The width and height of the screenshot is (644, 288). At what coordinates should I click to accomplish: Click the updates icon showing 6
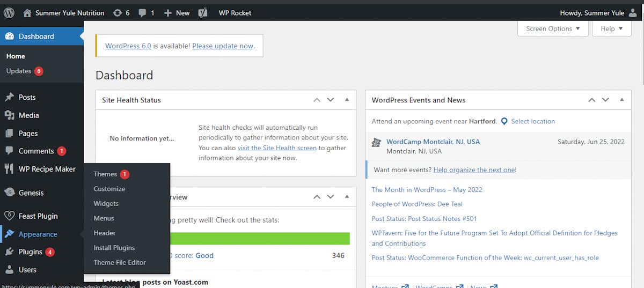point(117,13)
